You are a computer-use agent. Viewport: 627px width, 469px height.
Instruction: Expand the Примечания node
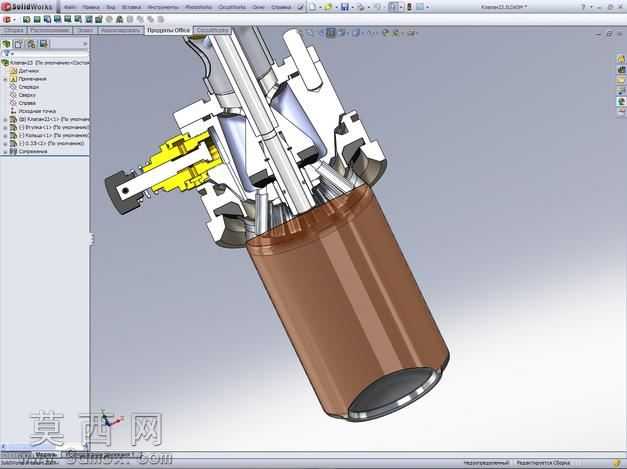tap(5, 79)
